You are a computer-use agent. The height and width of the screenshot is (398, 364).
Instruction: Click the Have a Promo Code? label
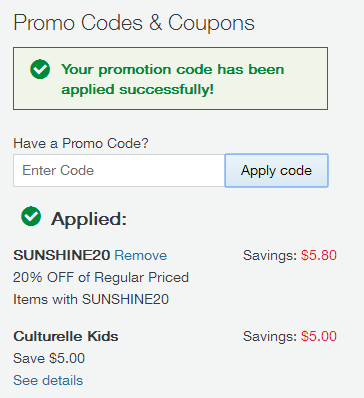coord(81,143)
